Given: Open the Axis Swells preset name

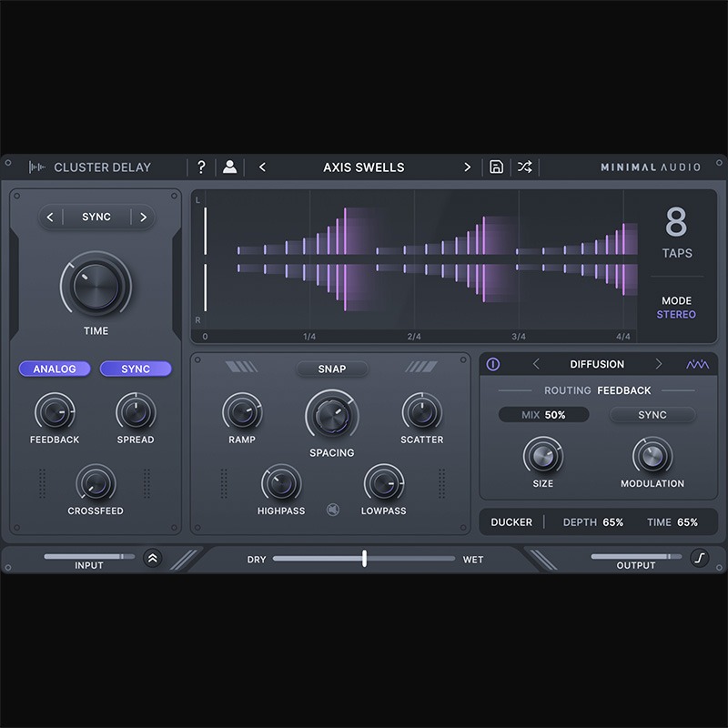Looking at the screenshot, I should (x=363, y=167).
